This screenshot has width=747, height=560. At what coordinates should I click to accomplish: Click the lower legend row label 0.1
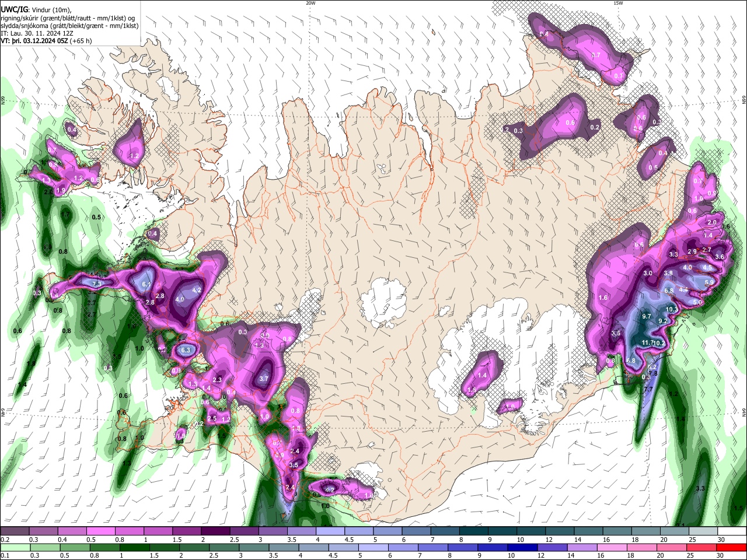(5, 556)
